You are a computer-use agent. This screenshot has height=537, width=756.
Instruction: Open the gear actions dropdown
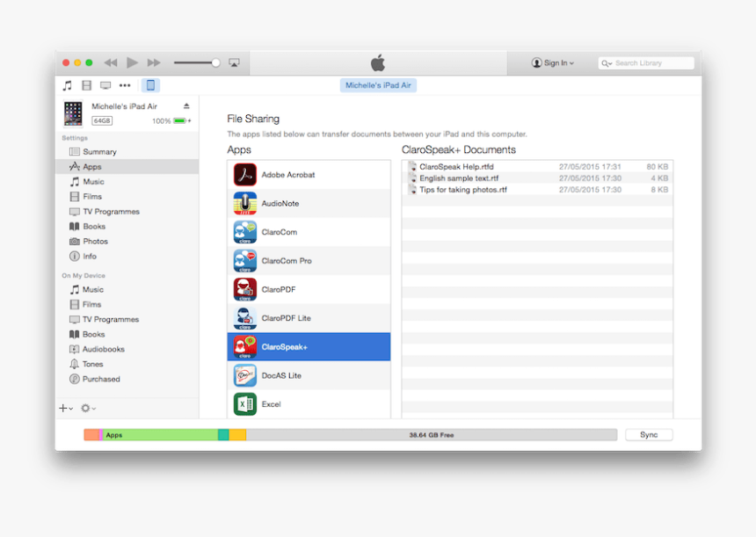pyautogui.click(x=88, y=409)
